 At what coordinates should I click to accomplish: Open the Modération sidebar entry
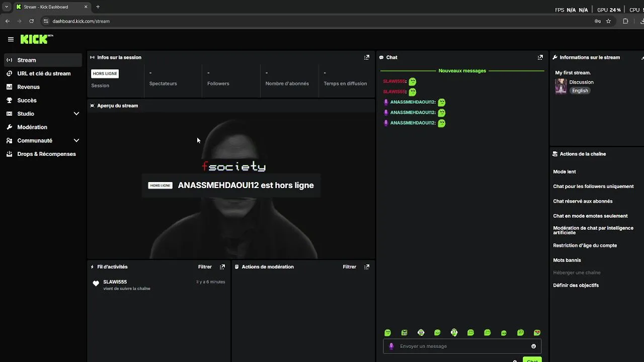click(42, 127)
